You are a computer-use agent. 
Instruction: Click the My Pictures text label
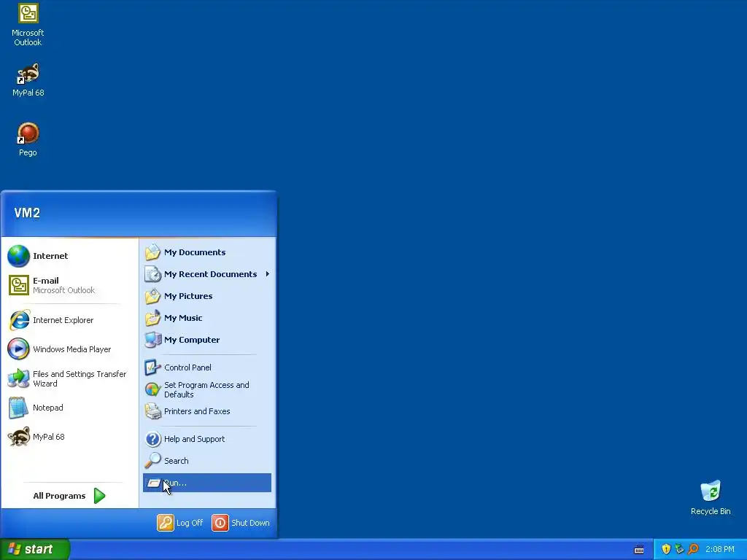(188, 296)
